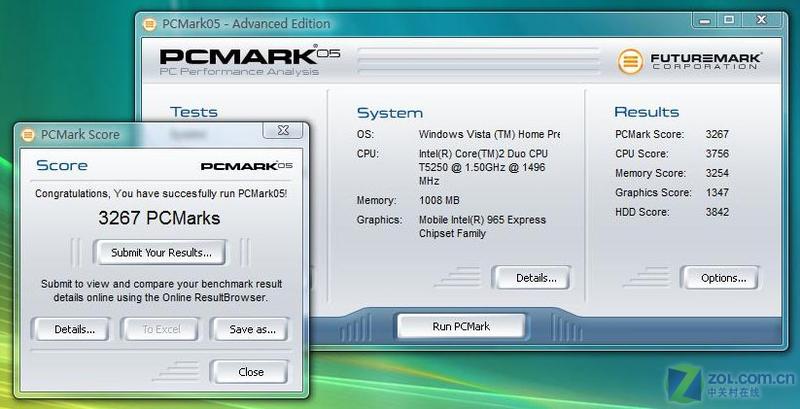Maximize the PCMark05 main window
This screenshot has width=800, height=409.
point(729,20)
